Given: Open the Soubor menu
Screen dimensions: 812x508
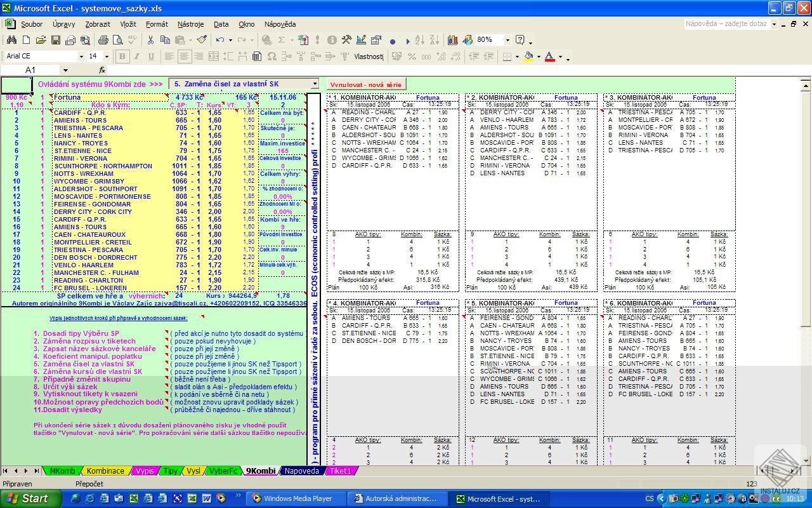Looking at the screenshot, I should (x=32, y=24).
